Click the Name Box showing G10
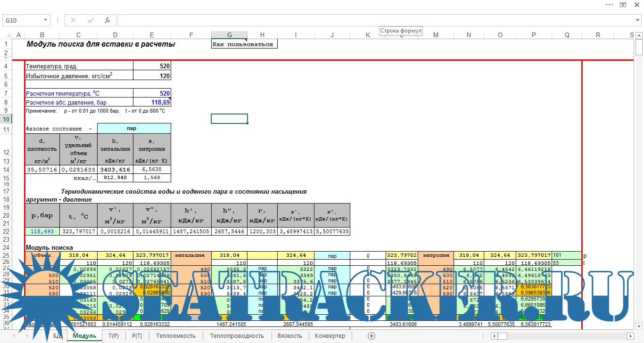Viewport: 644px width, 343px height. [x=23, y=20]
